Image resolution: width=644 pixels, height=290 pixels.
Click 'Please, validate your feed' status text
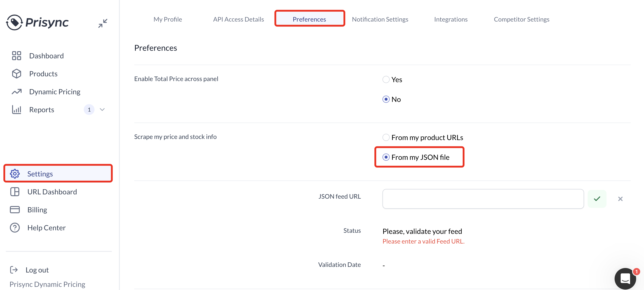click(422, 231)
